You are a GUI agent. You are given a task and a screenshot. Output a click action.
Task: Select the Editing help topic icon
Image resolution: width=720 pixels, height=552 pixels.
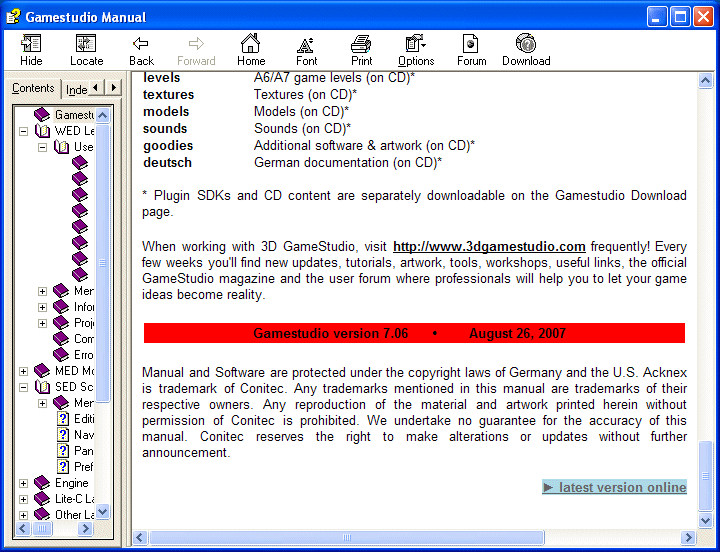click(x=63, y=419)
